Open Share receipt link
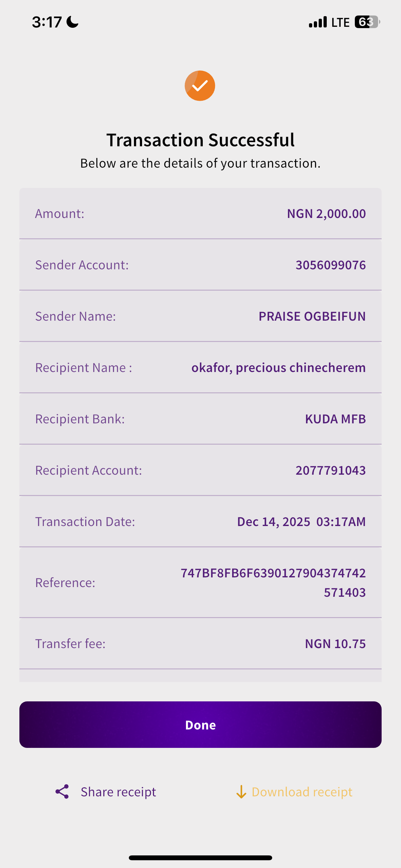Viewport: 401px width, 868px height. (118, 791)
